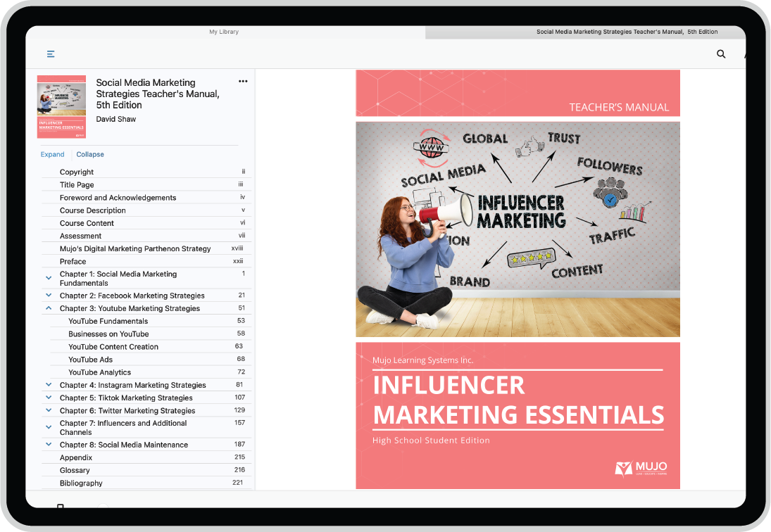This screenshot has width=771, height=532.
Task: Select the Social Media Marketing Strategies Teacher's Manual tab
Action: click(627, 32)
